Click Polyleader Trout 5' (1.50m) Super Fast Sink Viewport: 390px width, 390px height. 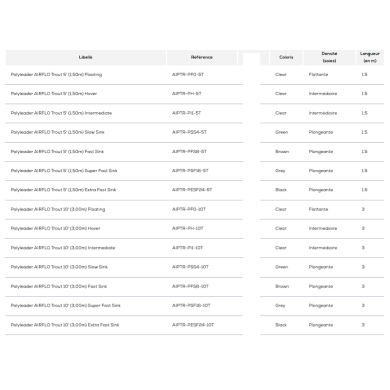(64, 171)
